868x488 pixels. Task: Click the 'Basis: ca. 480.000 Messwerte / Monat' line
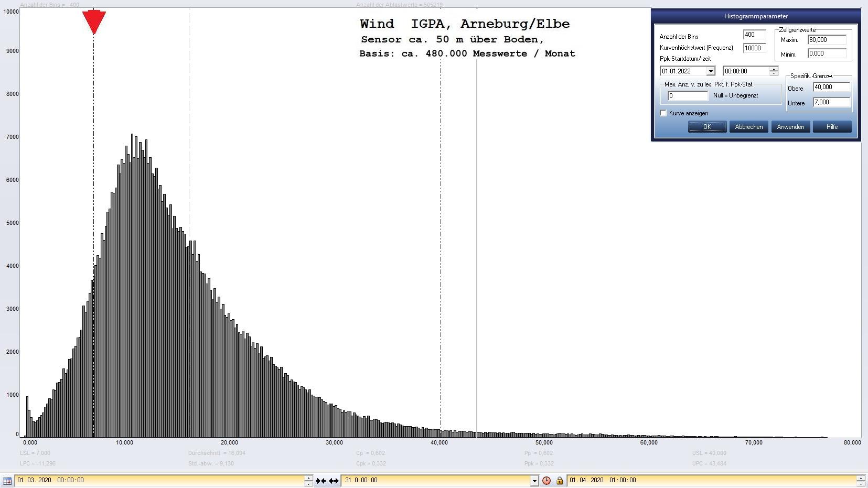point(467,54)
